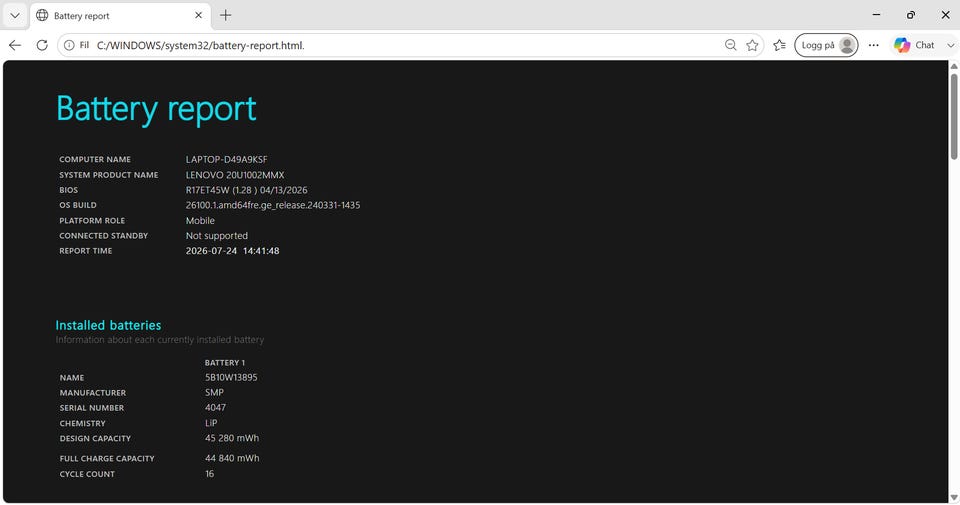
Task: Click the vertical scrollbar thumb
Action: coord(954,117)
